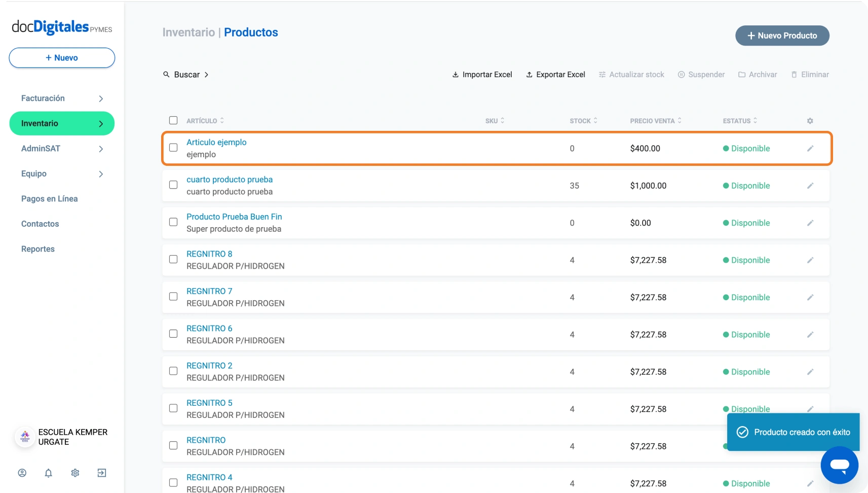Open the chat support bubble icon

[839, 465]
